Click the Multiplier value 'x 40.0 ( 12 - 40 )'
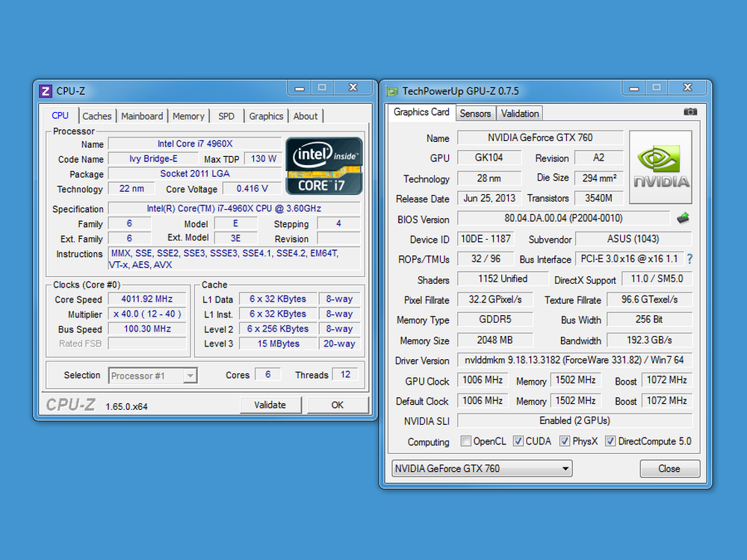Image resolution: width=747 pixels, height=560 pixels. pyautogui.click(x=146, y=314)
